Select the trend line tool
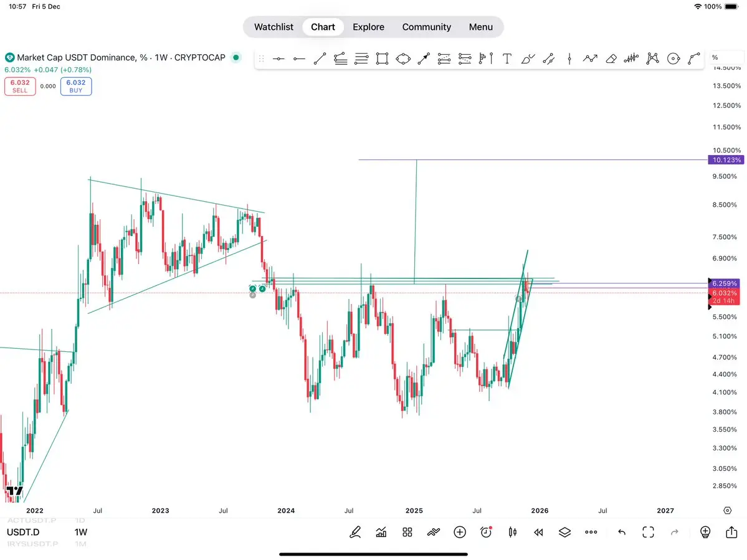The width and height of the screenshot is (747, 560). click(x=320, y=59)
